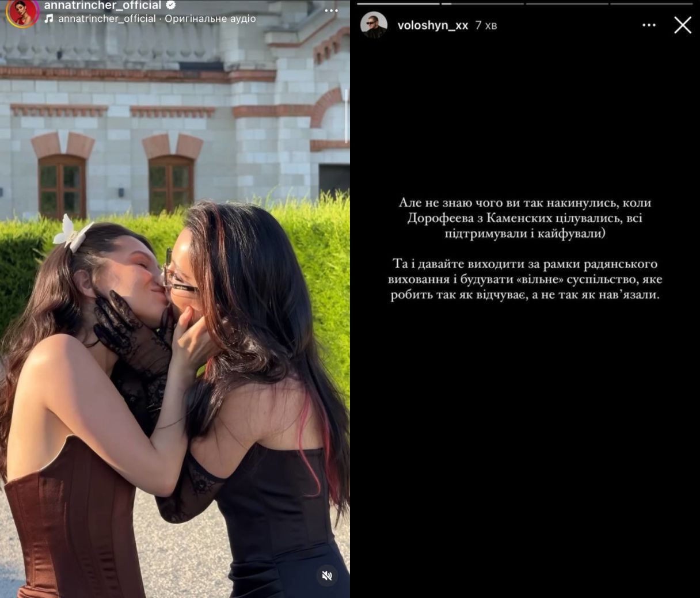Click the white vertical bar on reel's edge
The width and height of the screenshot is (700, 598).
347,115
